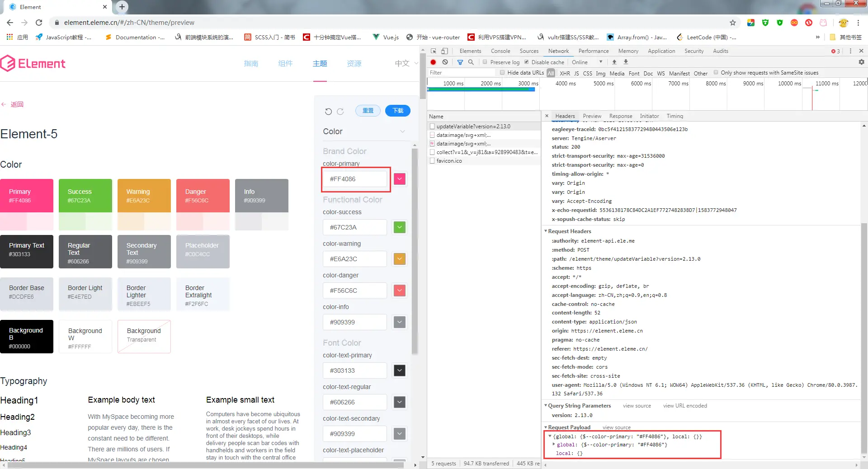Image resolution: width=868 pixels, height=469 pixels.
Task: Collapse the Request Headers section
Action: (546, 231)
